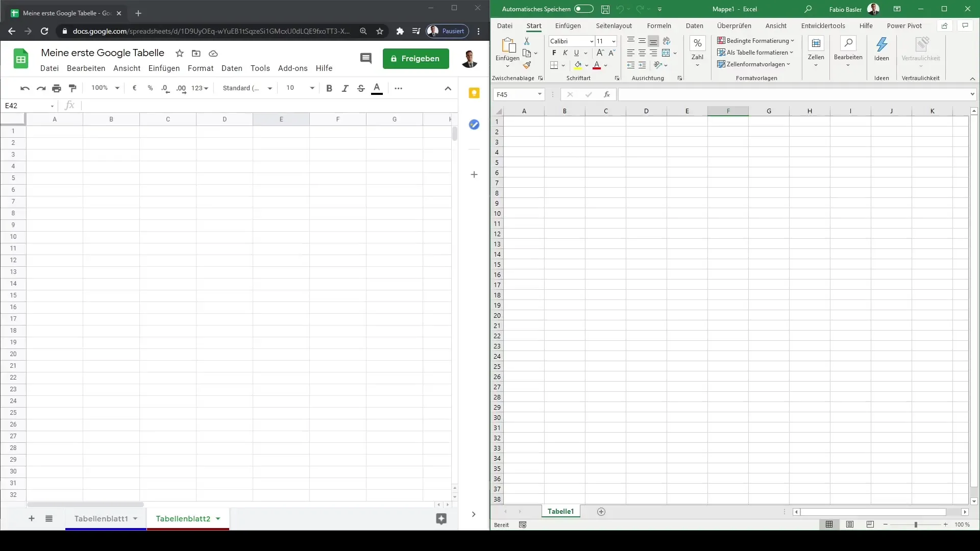Viewport: 980px width, 551px height.
Task: Toggle Automatisches Speichern switch in Excel
Action: coord(583,9)
